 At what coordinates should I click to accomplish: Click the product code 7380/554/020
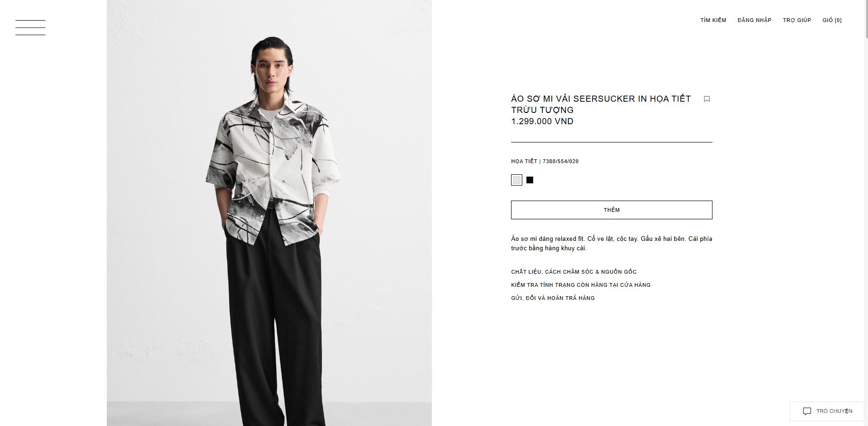561,161
